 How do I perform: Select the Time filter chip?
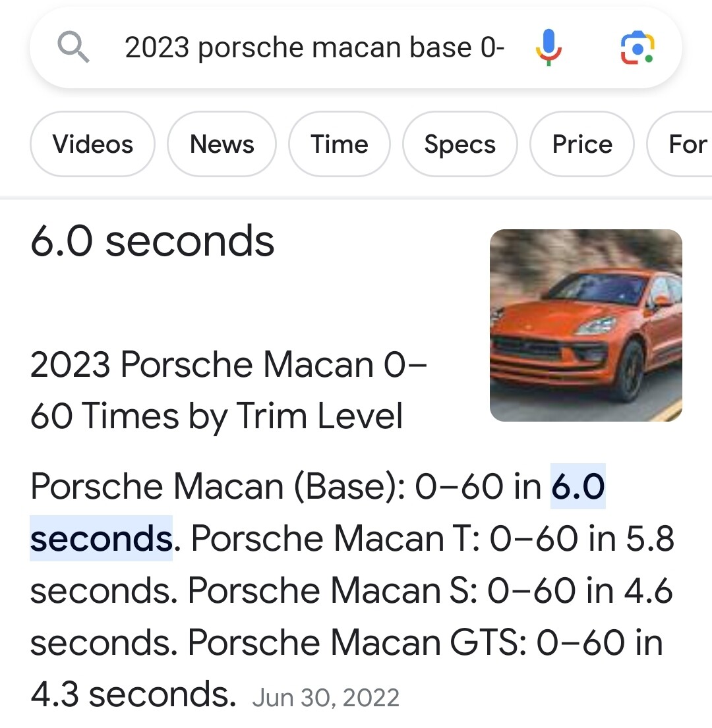340,144
